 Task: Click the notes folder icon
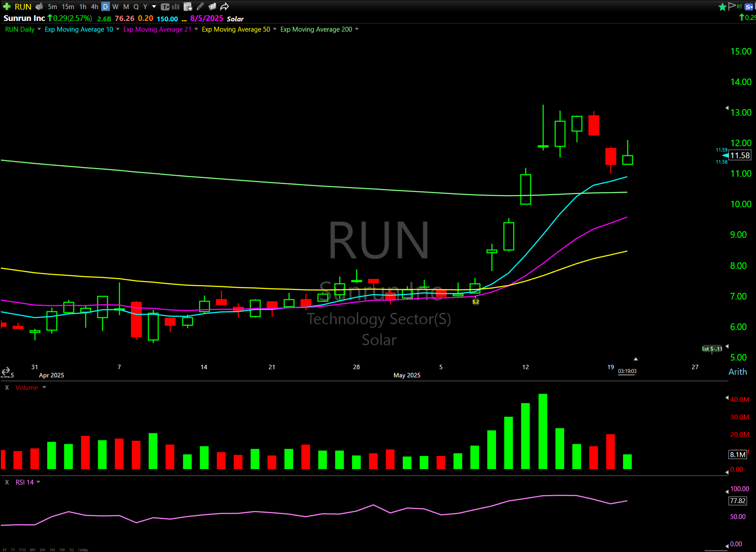coord(212,7)
